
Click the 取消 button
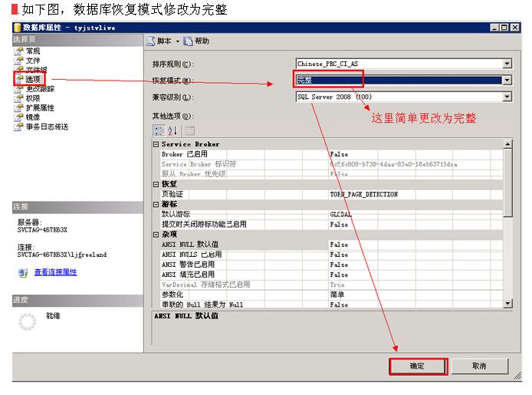(479, 366)
